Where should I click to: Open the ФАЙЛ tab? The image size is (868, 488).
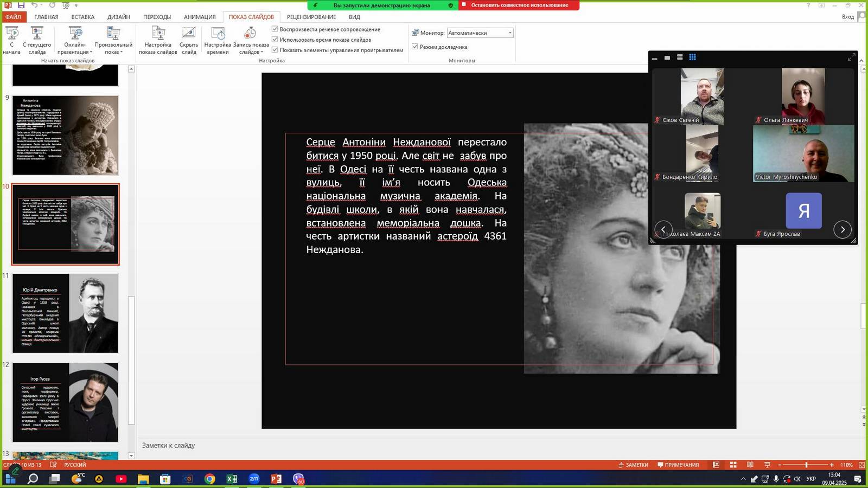[x=13, y=17]
